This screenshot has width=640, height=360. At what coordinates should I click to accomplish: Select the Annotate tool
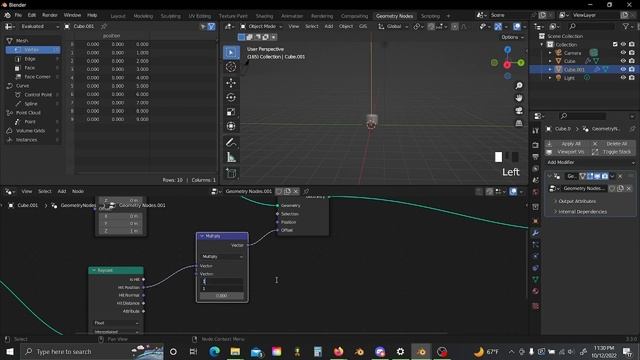click(x=231, y=142)
